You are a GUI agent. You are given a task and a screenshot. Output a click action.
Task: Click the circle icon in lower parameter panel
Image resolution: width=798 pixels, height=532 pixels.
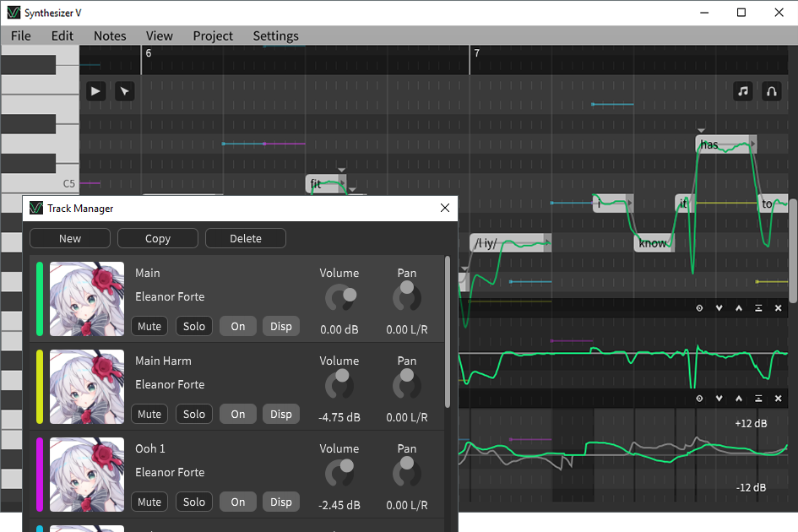pos(699,398)
